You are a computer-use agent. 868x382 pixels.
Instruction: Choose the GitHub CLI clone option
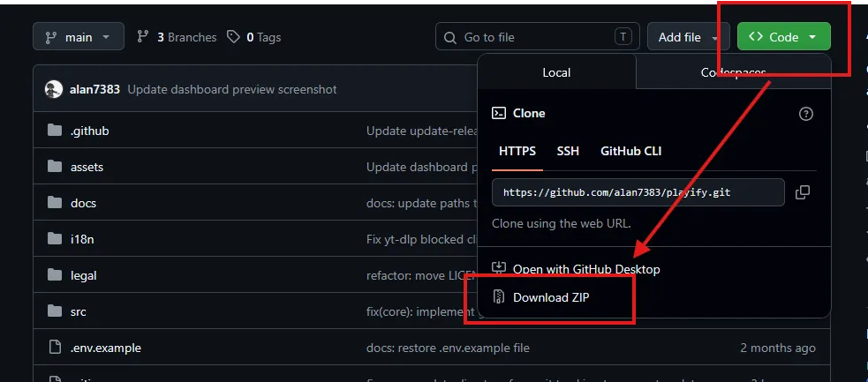tap(631, 151)
